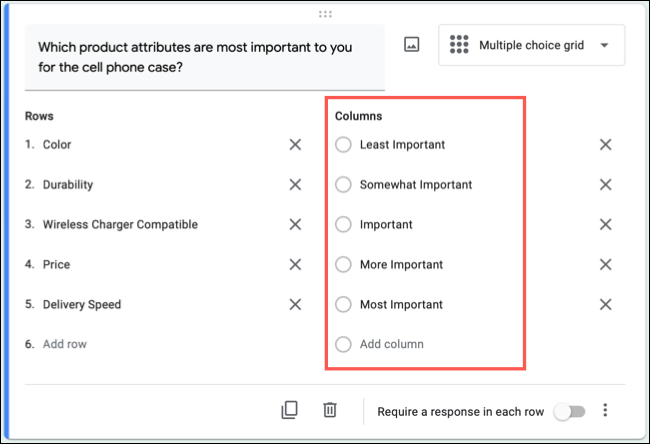Edit the Color row label
The height and width of the screenshot is (444, 650).
click(x=57, y=145)
